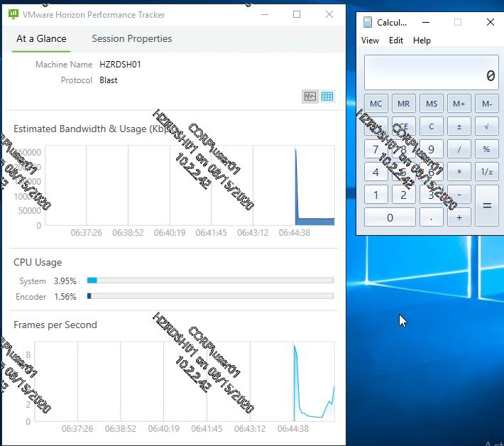Click the Calculator title bar icon
504x446 pixels.
(368, 22)
